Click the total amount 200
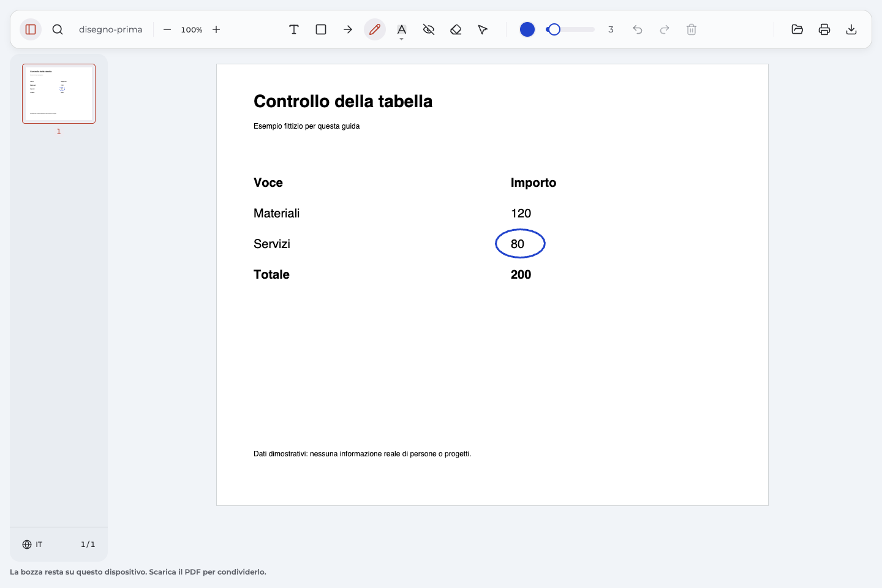The height and width of the screenshot is (588, 882). pos(521,274)
